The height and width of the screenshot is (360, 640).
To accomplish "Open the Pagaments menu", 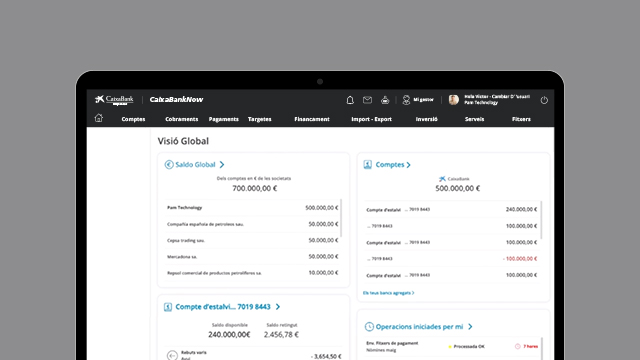I will pyautogui.click(x=224, y=119).
